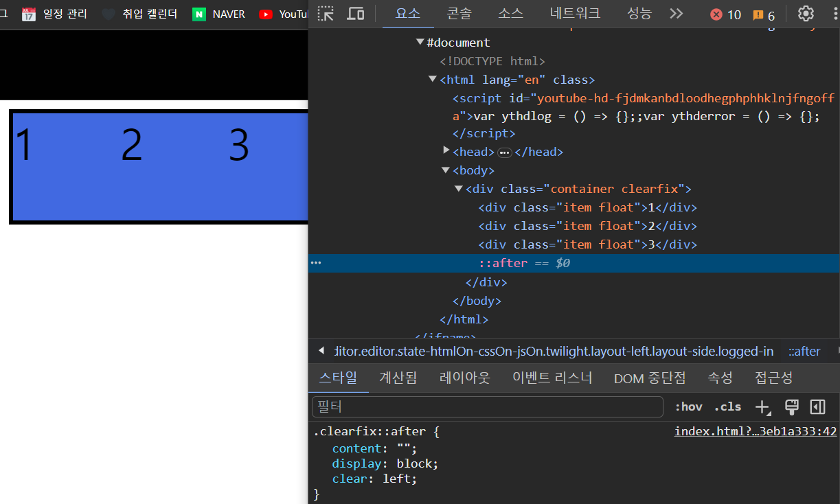Collapse the html lang="en" node
Image resolution: width=840 pixels, height=504 pixels.
(x=433, y=80)
